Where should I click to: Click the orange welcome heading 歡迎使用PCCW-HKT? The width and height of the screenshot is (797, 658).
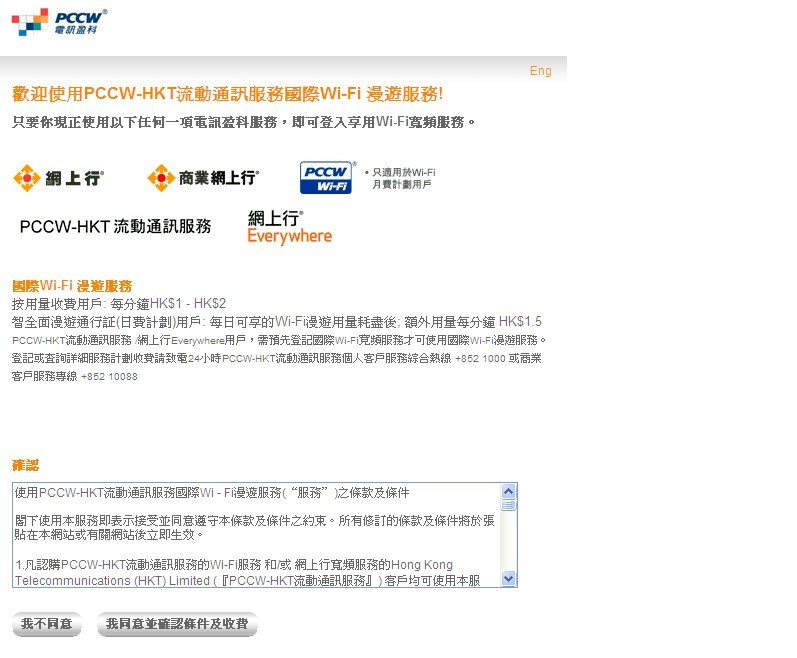point(227,94)
